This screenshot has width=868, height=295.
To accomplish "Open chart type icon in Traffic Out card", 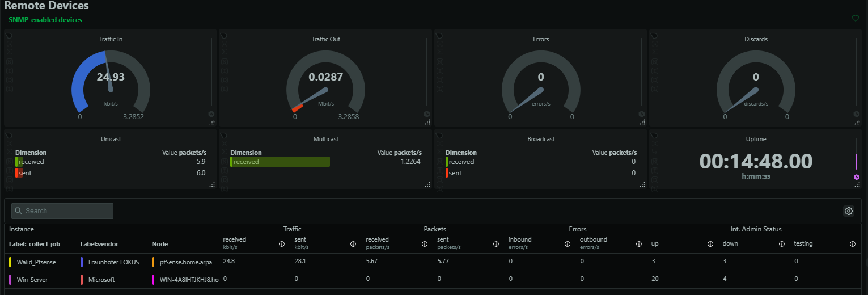I will 225,36.
